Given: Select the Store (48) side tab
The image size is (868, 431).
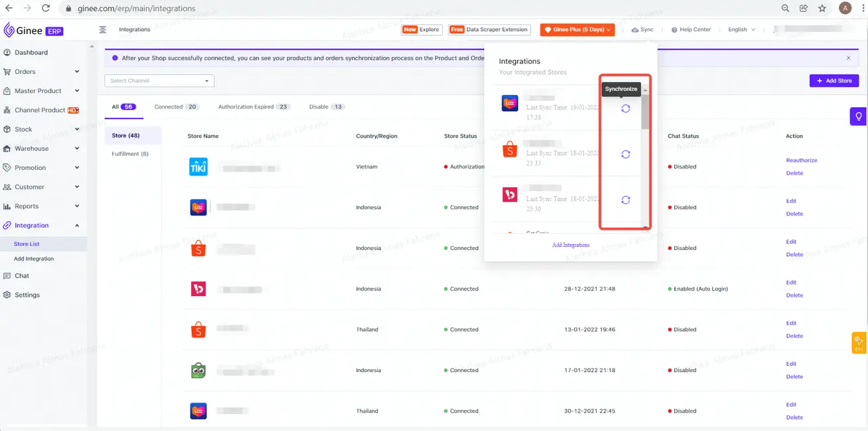Looking at the screenshot, I should (133, 136).
